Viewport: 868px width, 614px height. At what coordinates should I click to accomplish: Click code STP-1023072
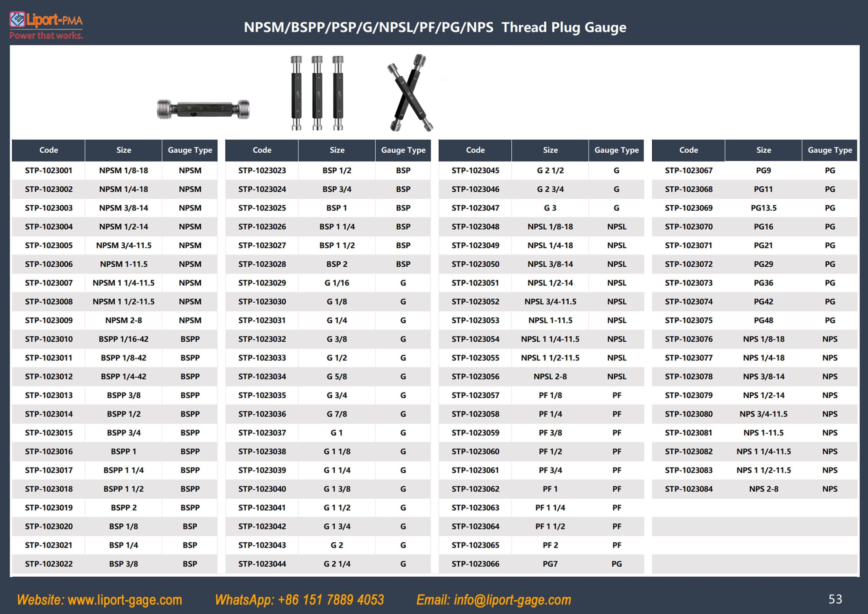689,264
